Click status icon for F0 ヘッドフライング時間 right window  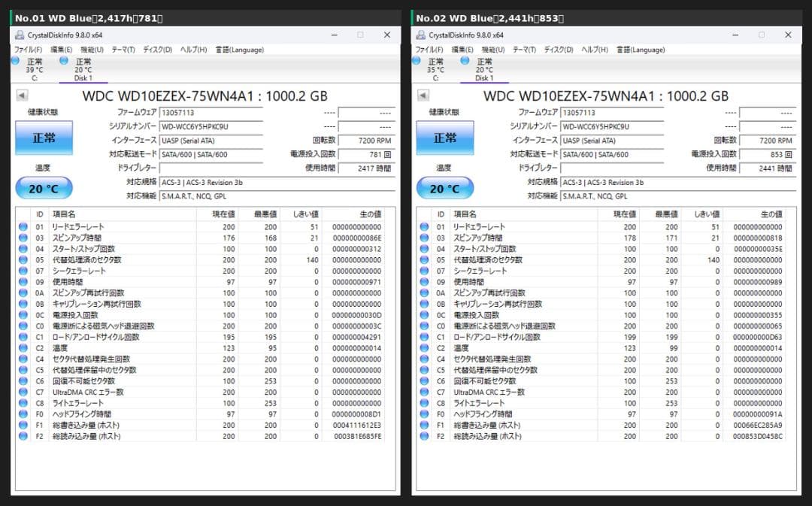click(x=425, y=414)
